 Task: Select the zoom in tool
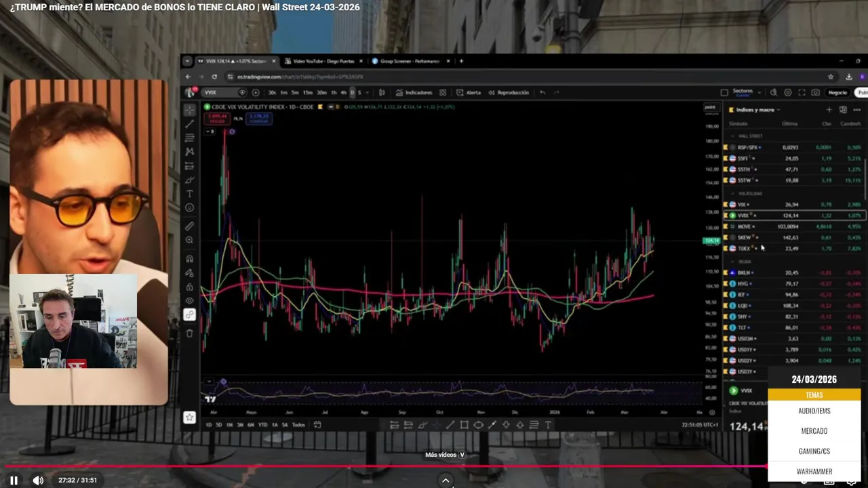point(189,240)
